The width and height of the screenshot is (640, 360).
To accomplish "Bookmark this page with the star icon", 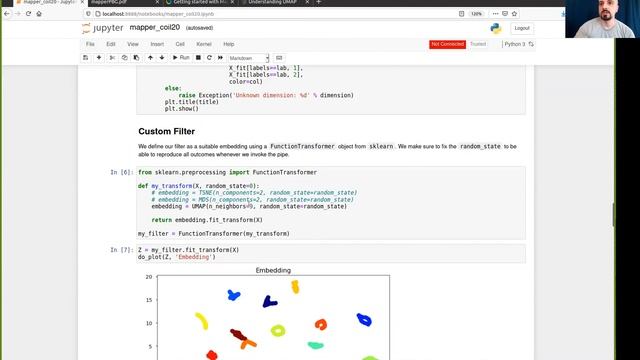I will click(x=514, y=13).
